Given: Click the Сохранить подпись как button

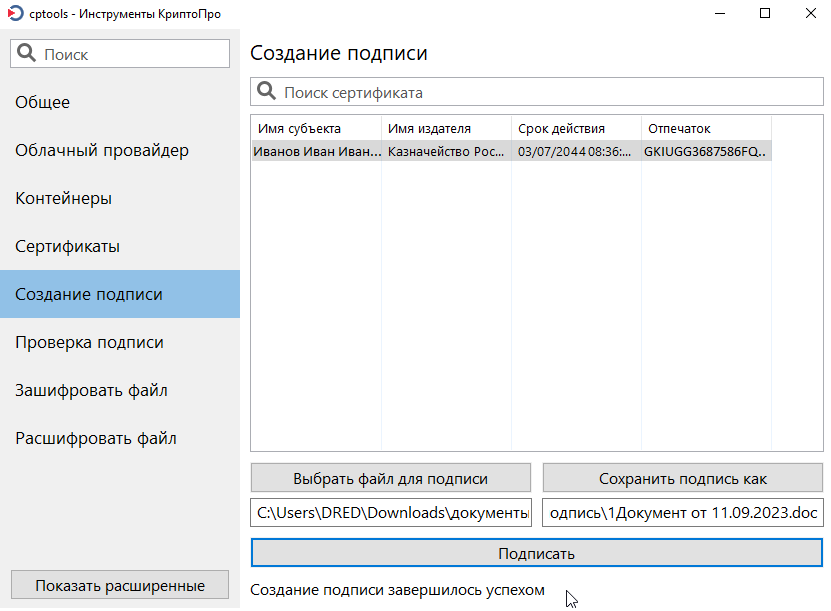Looking at the screenshot, I should [x=683, y=478].
